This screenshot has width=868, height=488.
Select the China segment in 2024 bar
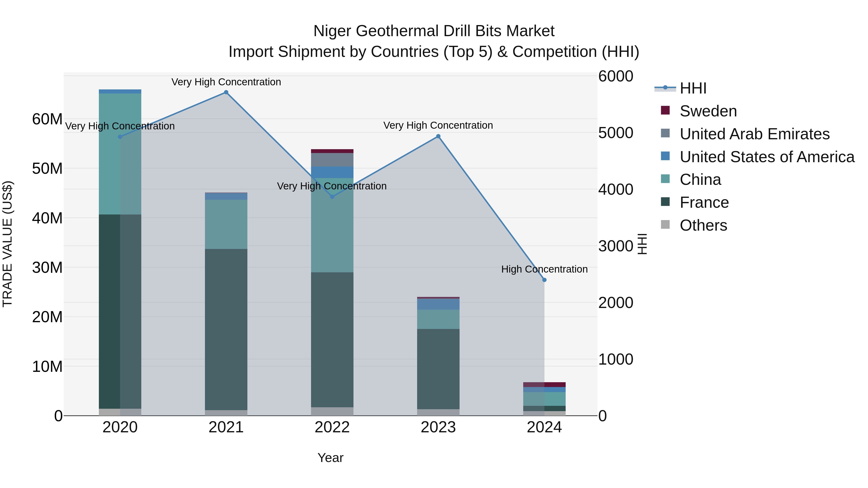coord(544,399)
